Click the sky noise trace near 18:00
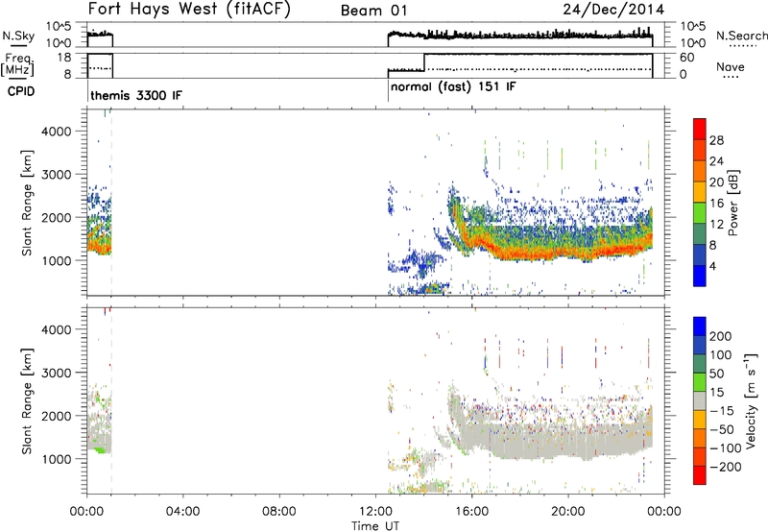The width and height of the screenshot is (768, 532). (x=519, y=36)
